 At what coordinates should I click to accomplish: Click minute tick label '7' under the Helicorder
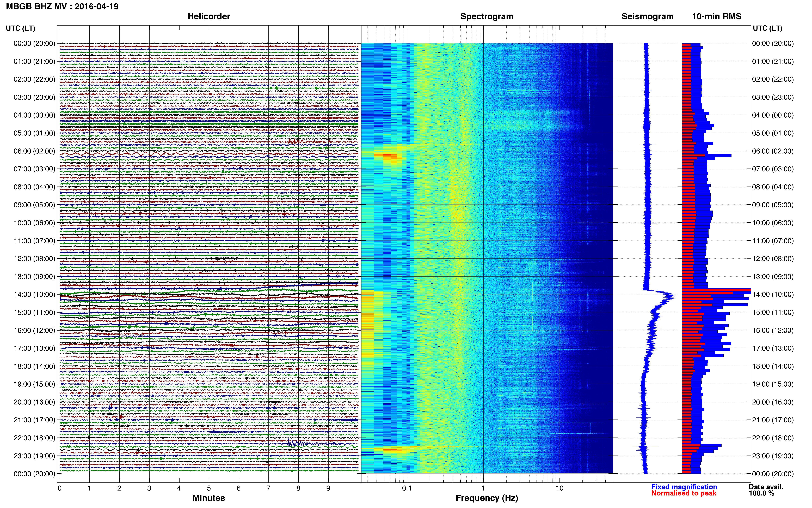(269, 488)
